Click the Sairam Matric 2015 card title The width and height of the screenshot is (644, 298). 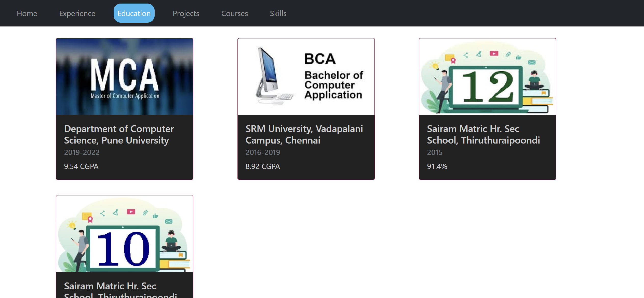coord(483,134)
